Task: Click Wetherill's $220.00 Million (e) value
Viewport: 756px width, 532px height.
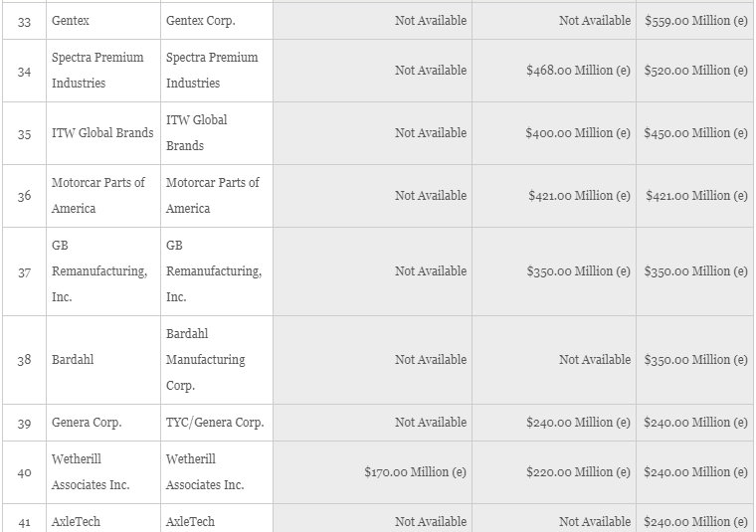Action: coord(578,472)
